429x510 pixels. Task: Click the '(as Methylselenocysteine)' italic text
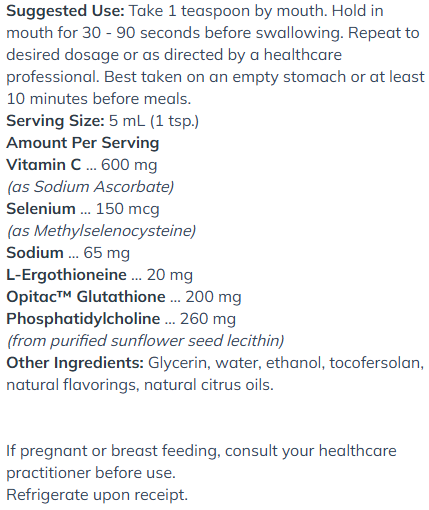[102, 231]
